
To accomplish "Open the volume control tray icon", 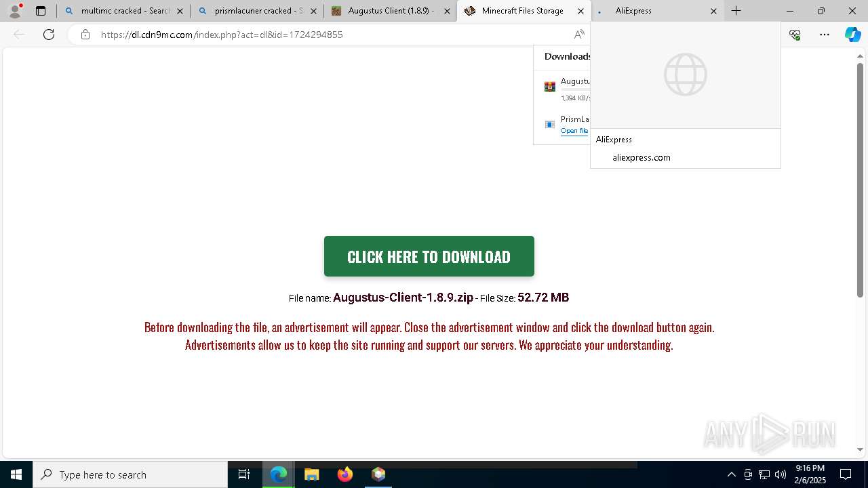I will pos(781,474).
